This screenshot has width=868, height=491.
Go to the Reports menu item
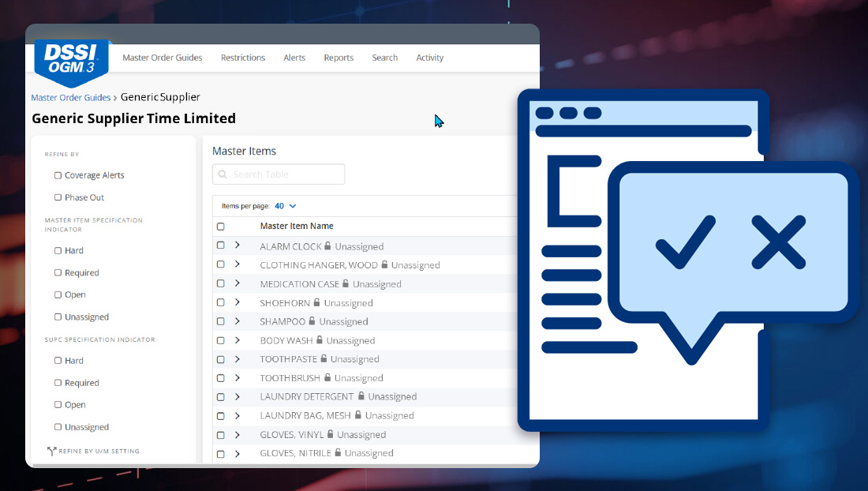[339, 58]
